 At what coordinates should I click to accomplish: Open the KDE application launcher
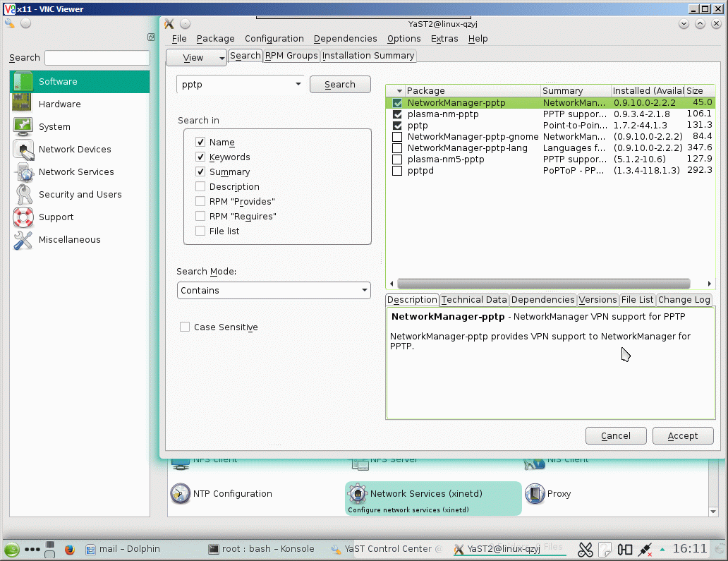pyautogui.click(x=12, y=550)
